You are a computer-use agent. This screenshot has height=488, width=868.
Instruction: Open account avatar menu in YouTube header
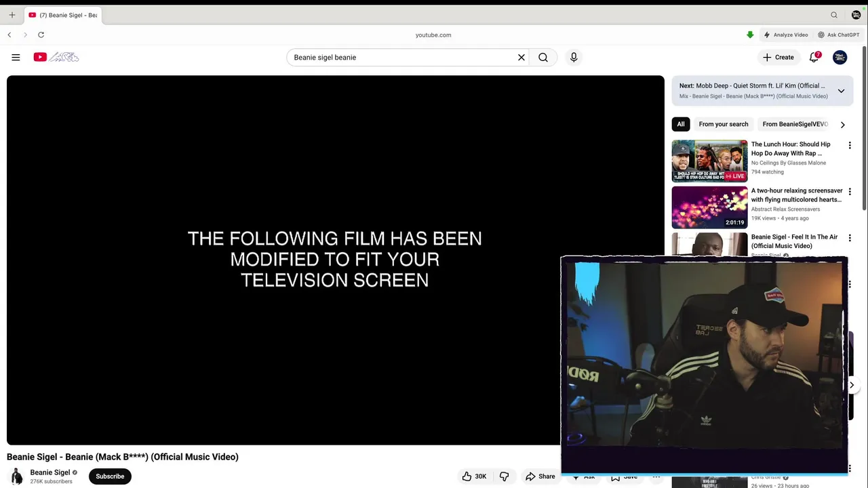tap(840, 58)
